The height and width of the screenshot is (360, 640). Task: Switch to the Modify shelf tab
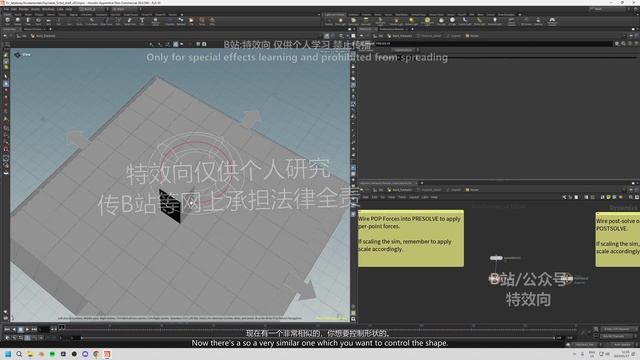(x=18, y=14)
